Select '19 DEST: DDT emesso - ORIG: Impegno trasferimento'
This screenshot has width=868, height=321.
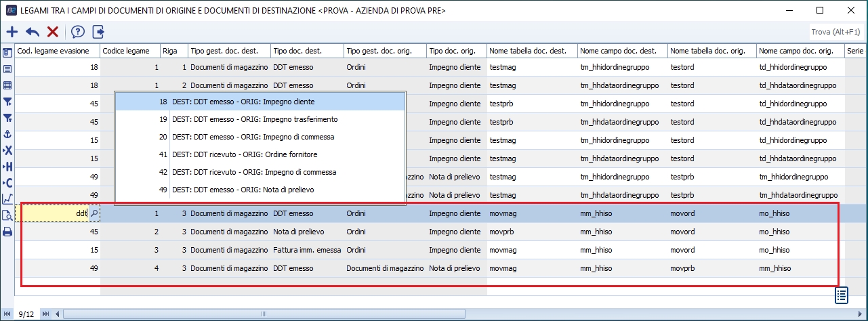point(260,119)
